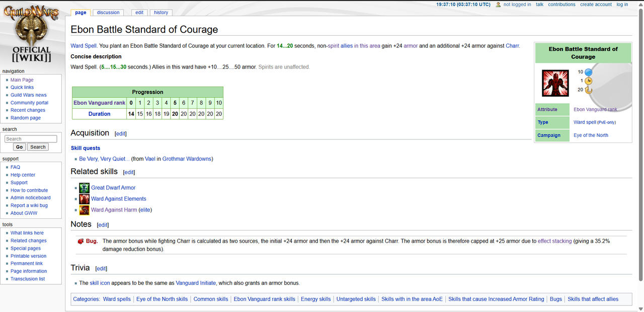
Task: Open the Energy skills category
Action: coord(316,299)
